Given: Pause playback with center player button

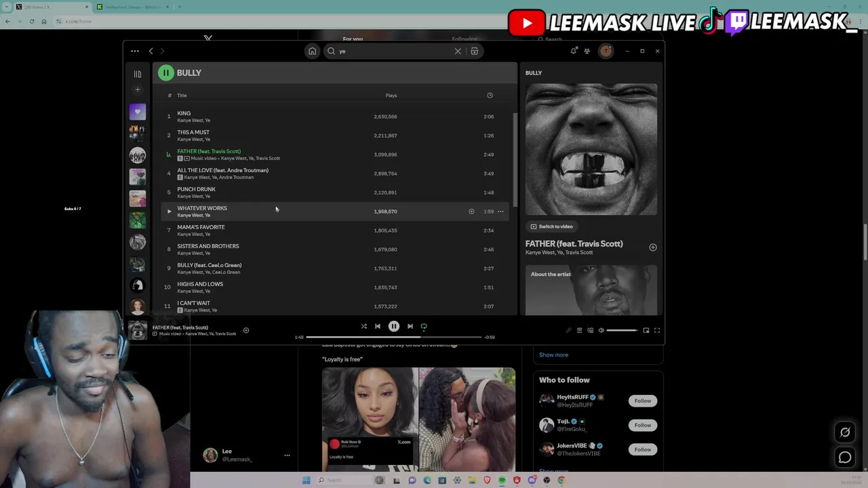Looking at the screenshot, I should coord(393,327).
